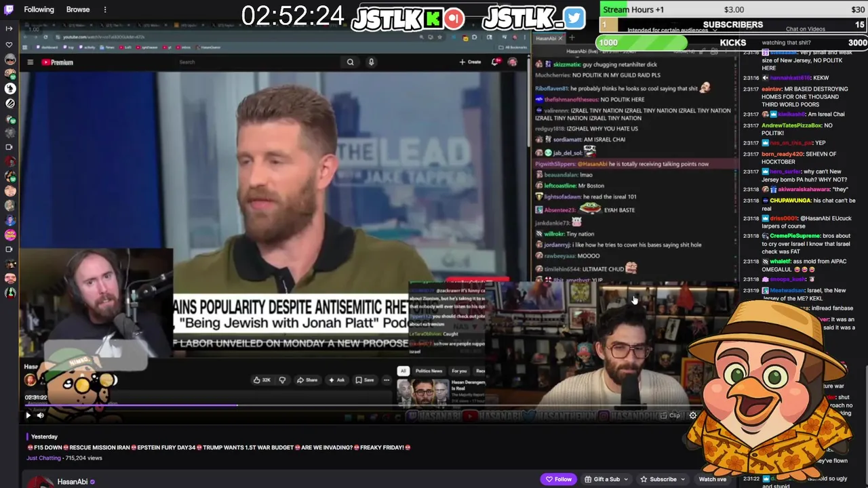Click the Yesterday upload date label
The width and height of the screenshot is (868, 488).
[44, 437]
